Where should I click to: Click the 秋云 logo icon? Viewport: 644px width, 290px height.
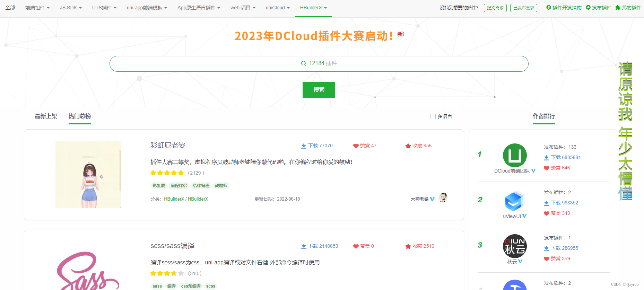pos(515,246)
